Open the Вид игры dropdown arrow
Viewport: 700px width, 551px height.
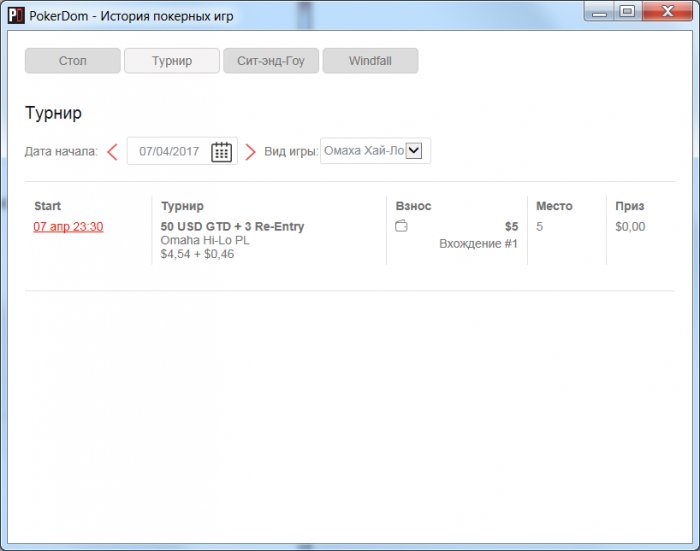point(414,150)
